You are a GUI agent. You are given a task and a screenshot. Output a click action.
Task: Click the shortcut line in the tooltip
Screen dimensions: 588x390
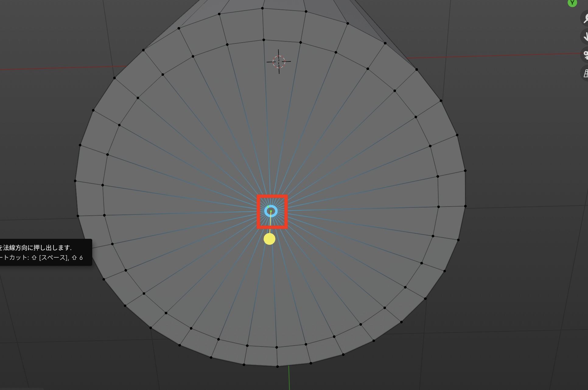(41, 258)
